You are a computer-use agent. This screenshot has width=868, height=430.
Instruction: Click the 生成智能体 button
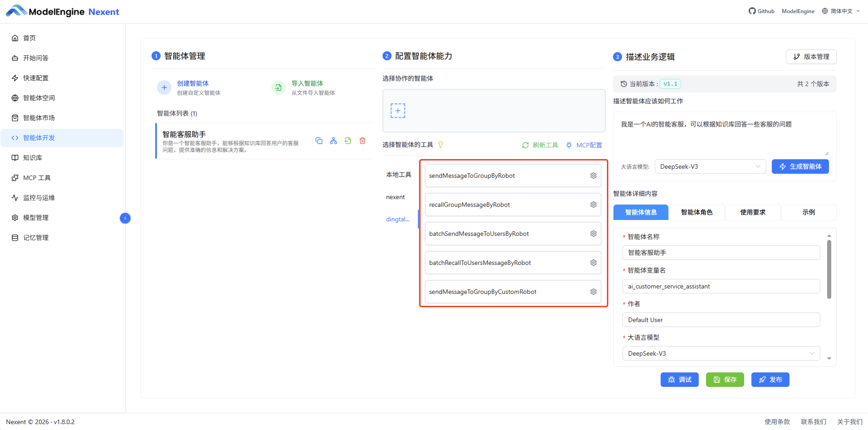[x=800, y=166]
